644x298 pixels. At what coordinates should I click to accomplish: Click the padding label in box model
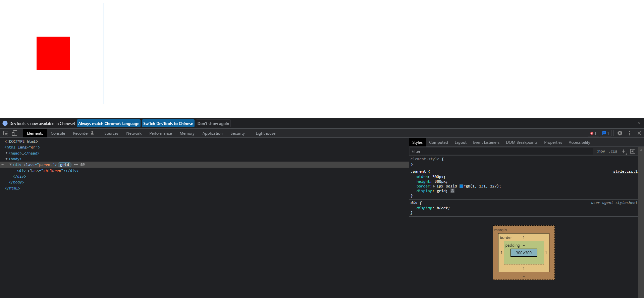tap(513, 245)
